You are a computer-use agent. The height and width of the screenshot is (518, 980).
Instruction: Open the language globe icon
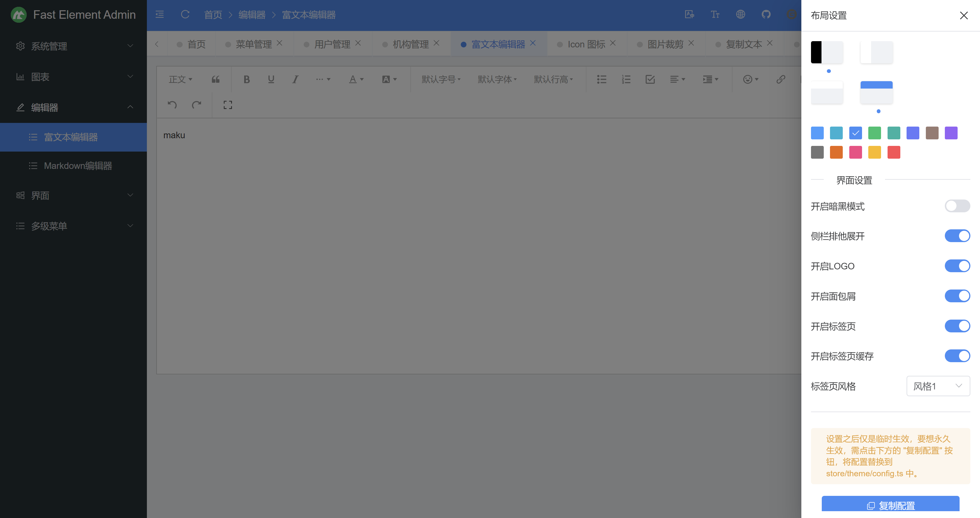click(x=740, y=14)
